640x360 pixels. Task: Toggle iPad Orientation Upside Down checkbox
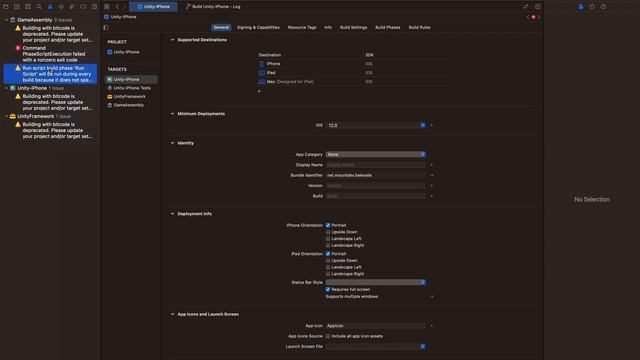(x=328, y=260)
